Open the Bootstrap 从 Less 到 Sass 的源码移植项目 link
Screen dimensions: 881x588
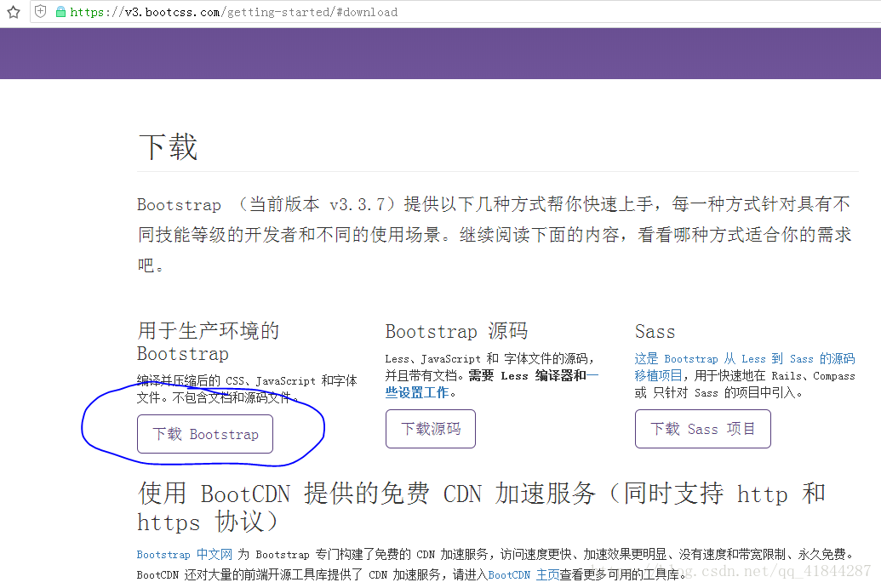point(745,367)
